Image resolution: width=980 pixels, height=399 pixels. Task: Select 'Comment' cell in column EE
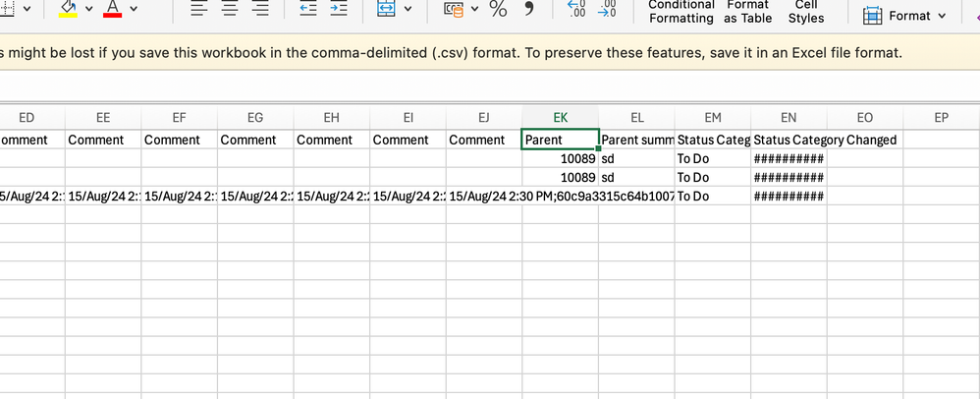tap(103, 140)
